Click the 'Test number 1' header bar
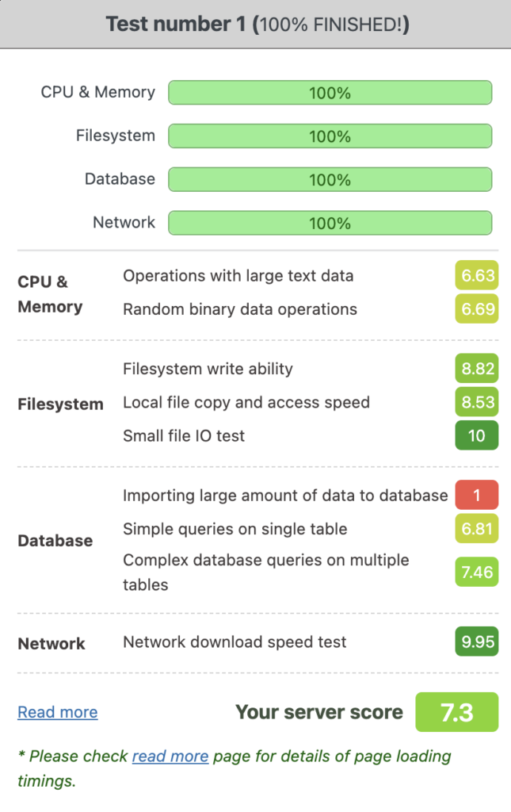 (255, 25)
